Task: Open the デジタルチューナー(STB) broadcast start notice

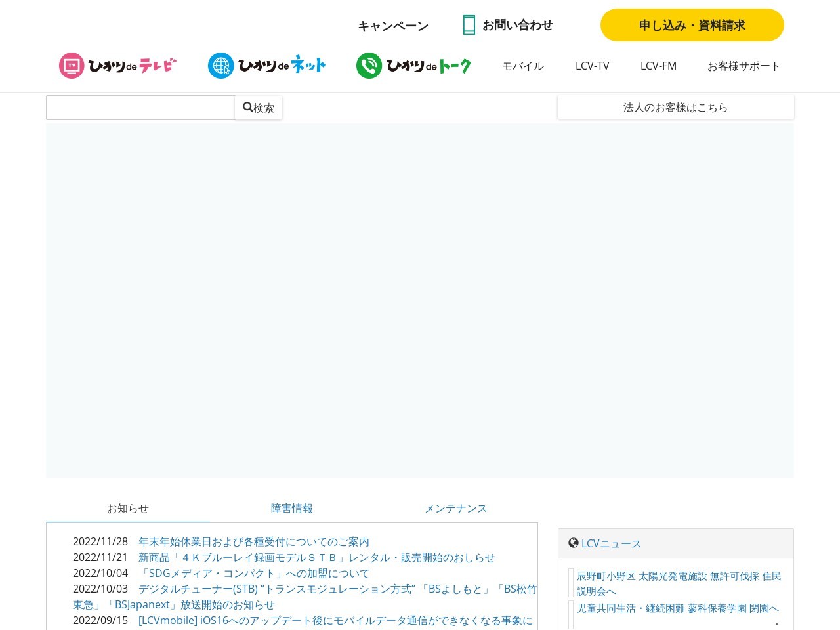Action: tap(305, 597)
